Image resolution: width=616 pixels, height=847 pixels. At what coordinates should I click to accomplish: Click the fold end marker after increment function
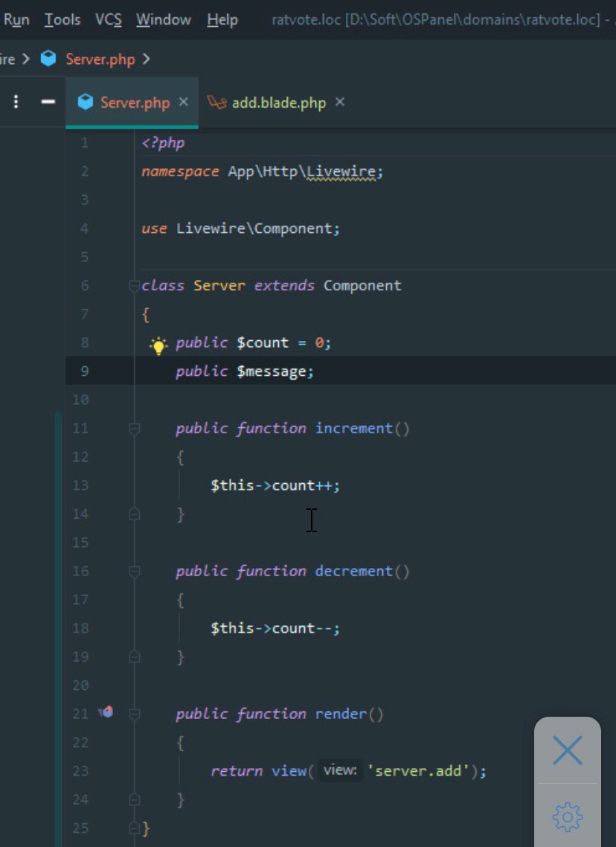tap(135, 514)
